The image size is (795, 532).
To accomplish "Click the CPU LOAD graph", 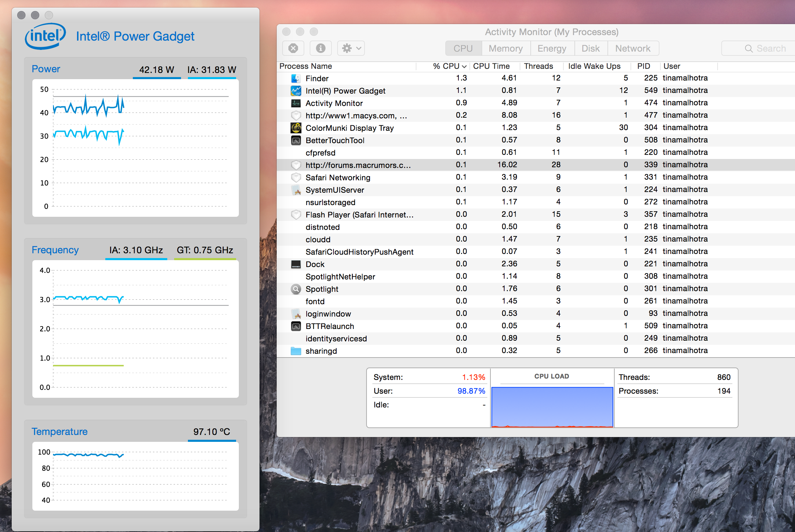I will click(552, 407).
